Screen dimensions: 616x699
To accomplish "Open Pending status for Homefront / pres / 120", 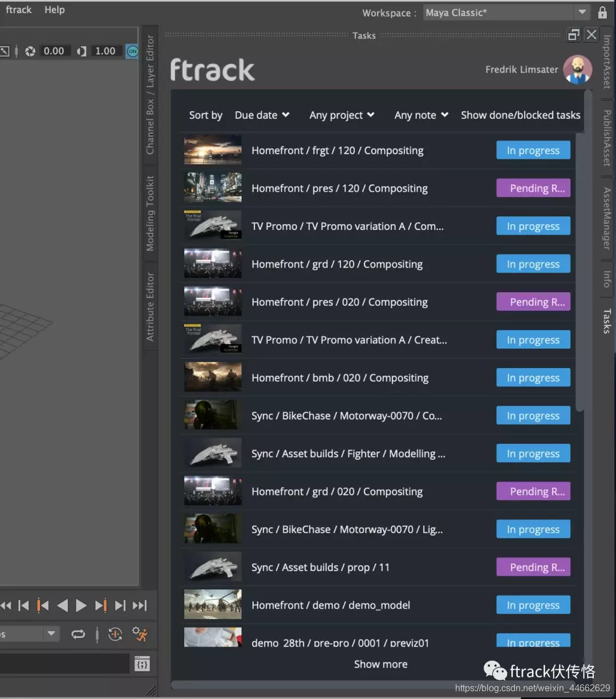I will (533, 188).
